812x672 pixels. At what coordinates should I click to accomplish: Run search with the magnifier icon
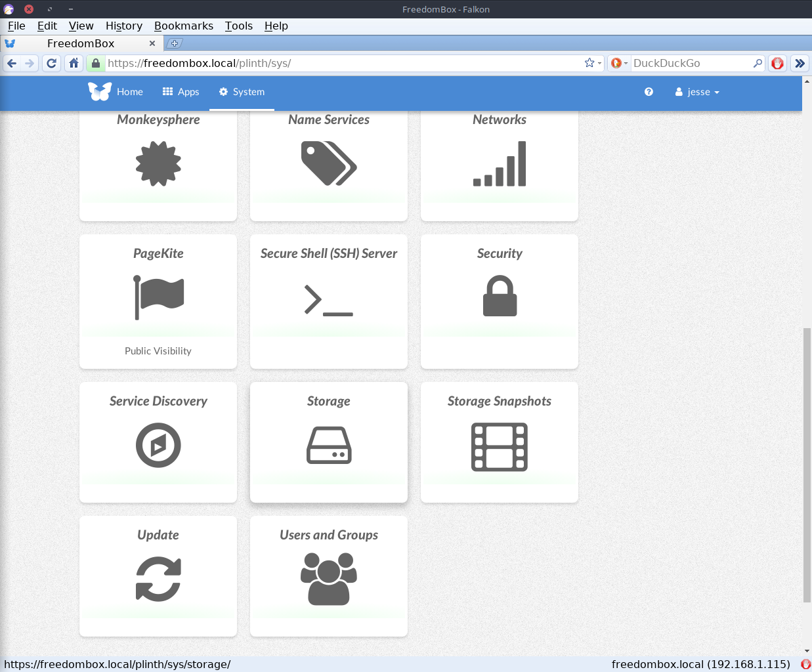(x=758, y=63)
